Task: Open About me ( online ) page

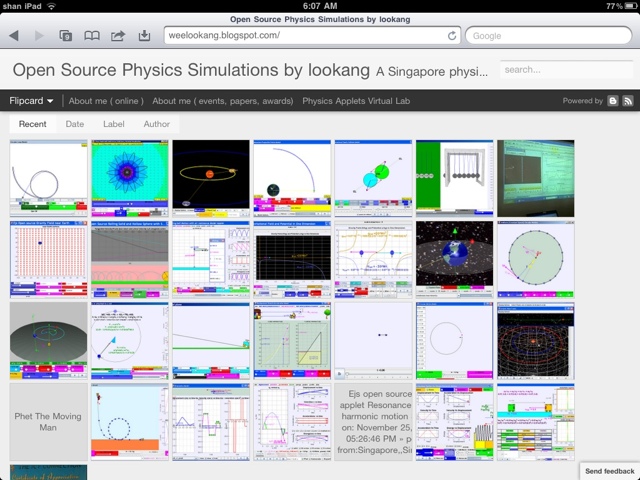Action: pyautogui.click(x=106, y=101)
